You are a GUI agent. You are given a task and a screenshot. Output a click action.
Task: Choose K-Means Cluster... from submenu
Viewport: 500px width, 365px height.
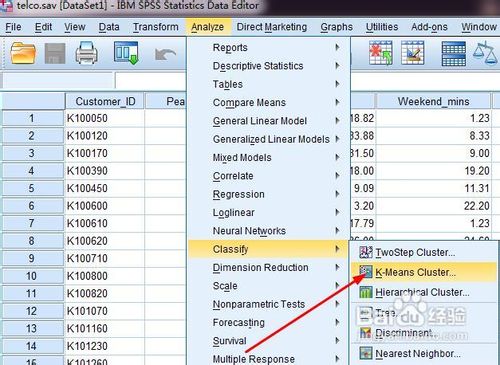(x=424, y=272)
